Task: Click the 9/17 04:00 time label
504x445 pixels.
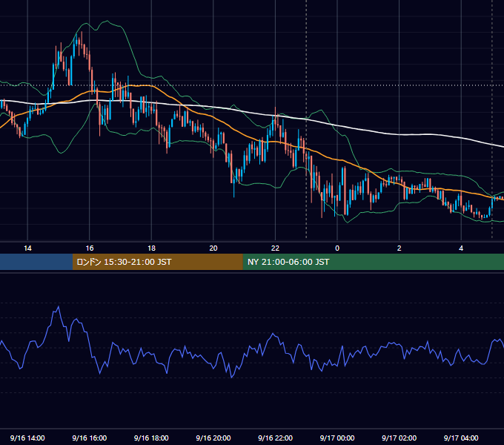Action: [x=461, y=438]
